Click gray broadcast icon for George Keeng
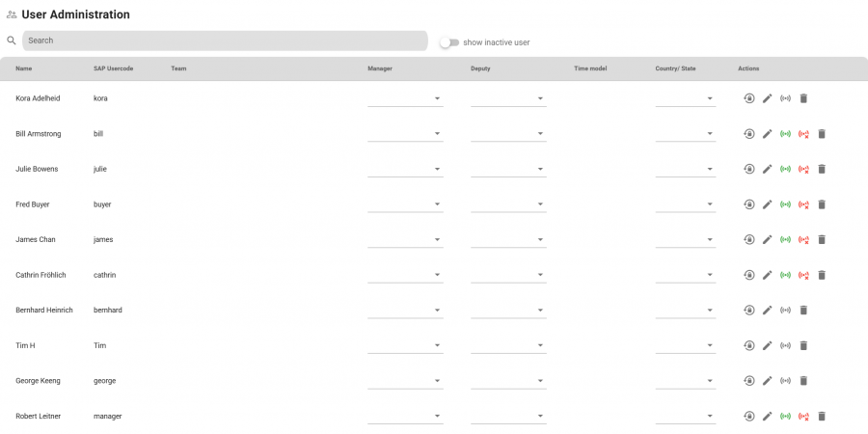Image resolution: width=868 pixels, height=434 pixels. click(785, 381)
